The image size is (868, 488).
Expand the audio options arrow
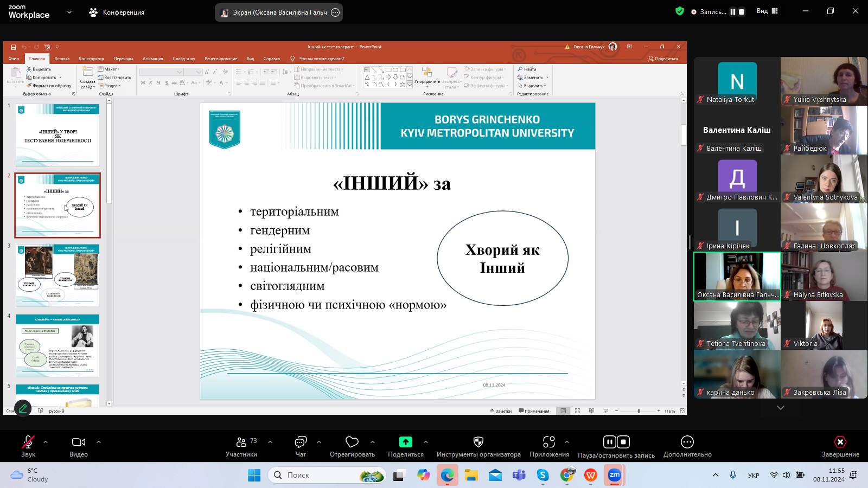[46, 442]
